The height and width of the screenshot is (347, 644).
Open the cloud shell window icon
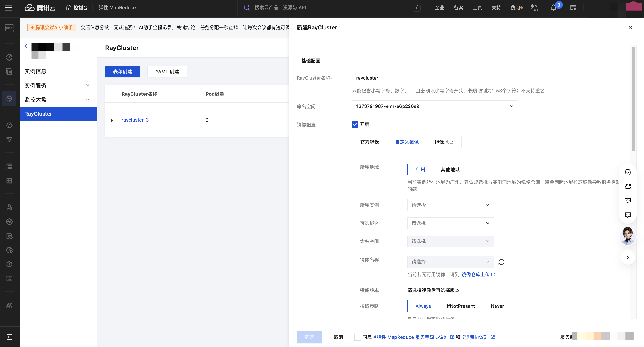coord(573,8)
